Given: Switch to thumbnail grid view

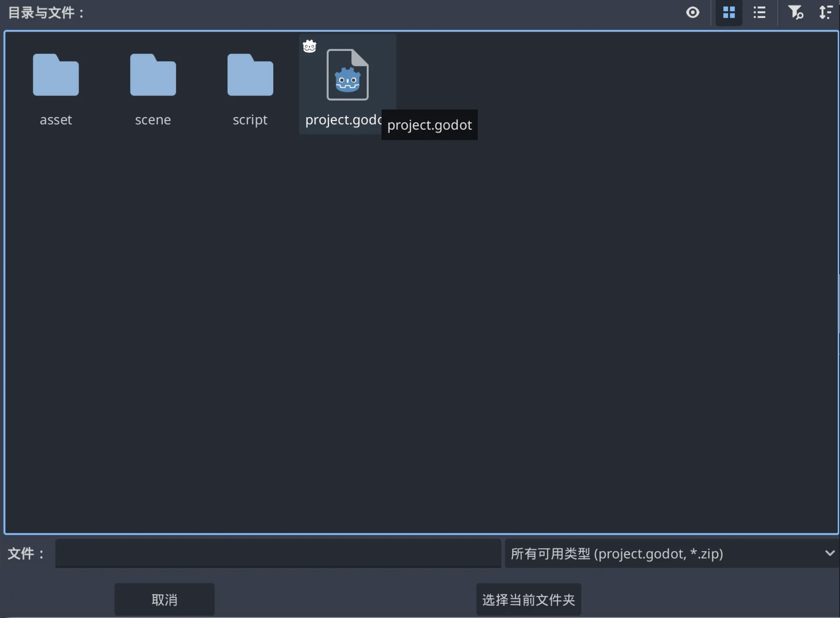Looking at the screenshot, I should (x=729, y=13).
